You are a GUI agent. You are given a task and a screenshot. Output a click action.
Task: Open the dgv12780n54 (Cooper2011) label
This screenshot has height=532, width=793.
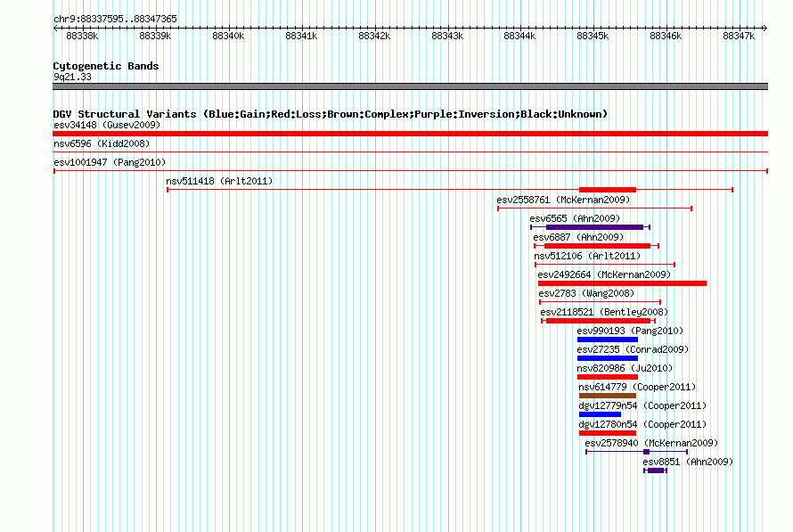642,424
